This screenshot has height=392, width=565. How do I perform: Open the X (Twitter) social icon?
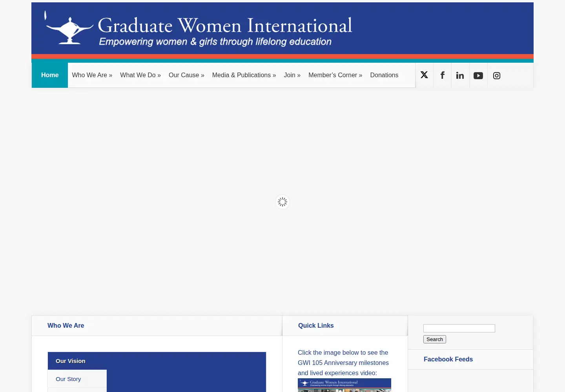424,75
